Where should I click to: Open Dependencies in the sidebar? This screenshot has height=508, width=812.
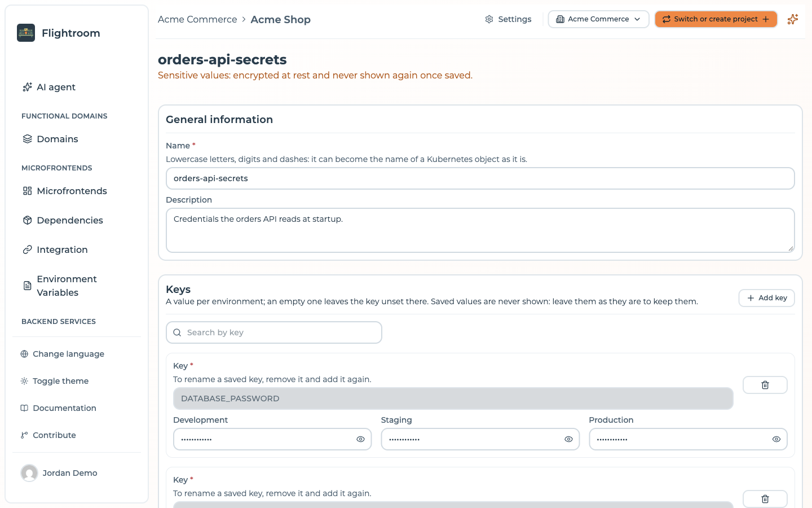[x=63, y=220]
